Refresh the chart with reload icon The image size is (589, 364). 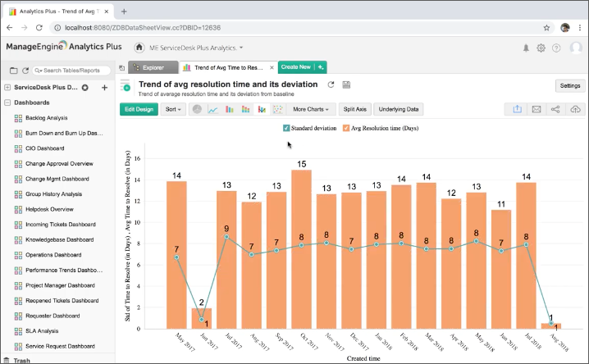(331, 84)
